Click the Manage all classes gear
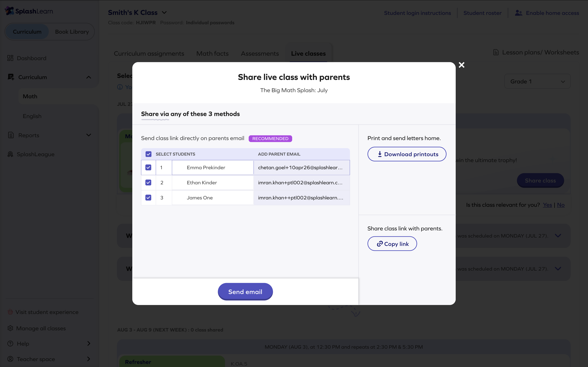This screenshot has height=367, width=588. [x=10, y=328]
